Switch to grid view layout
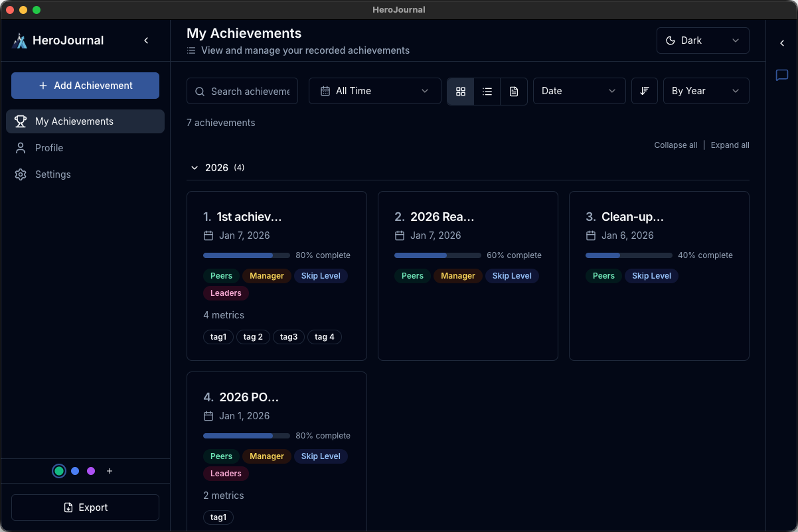Viewport: 798px width, 532px height. (461, 91)
